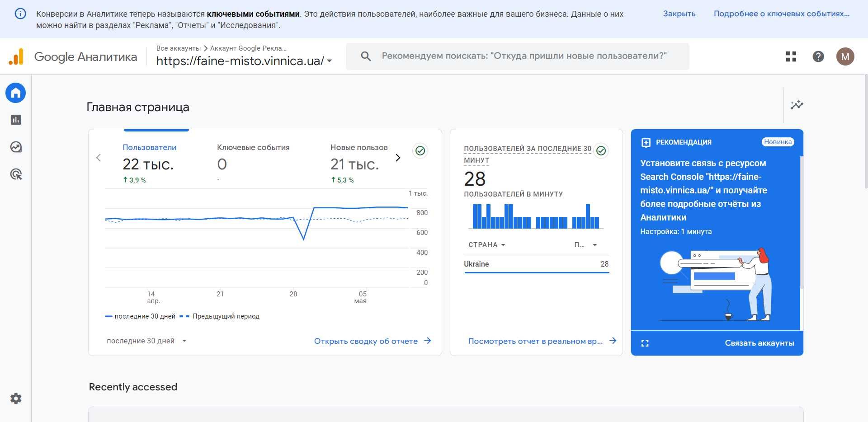
Task: Click the ПОЛЬЗОВАТЕЛЕЙ ЗА ПОСЛЕДНИЕ 30 МИНУТ heading
Action: tap(528, 154)
